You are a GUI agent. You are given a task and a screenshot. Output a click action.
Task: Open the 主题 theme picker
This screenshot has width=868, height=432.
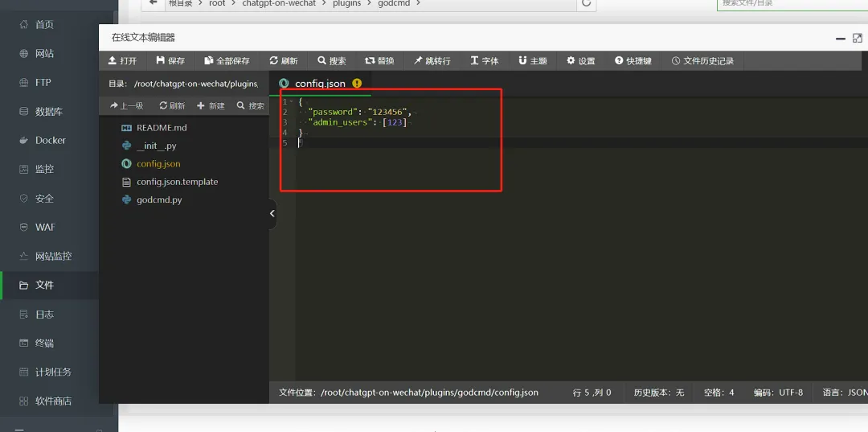(x=533, y=60)
